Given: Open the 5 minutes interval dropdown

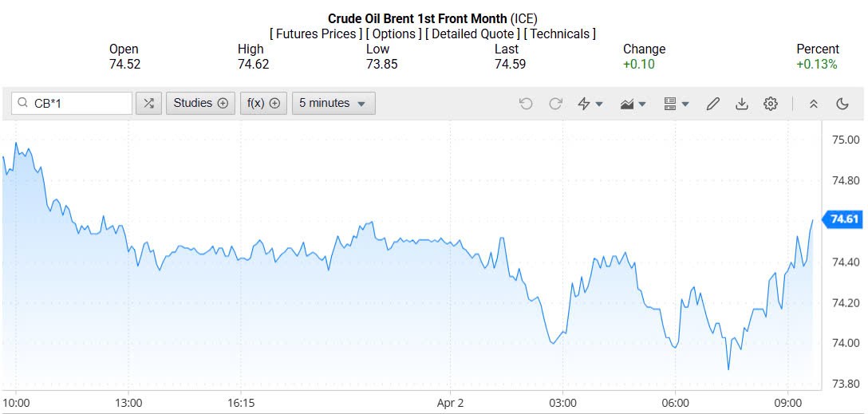Looking at the screenshot, I should 333,103.
